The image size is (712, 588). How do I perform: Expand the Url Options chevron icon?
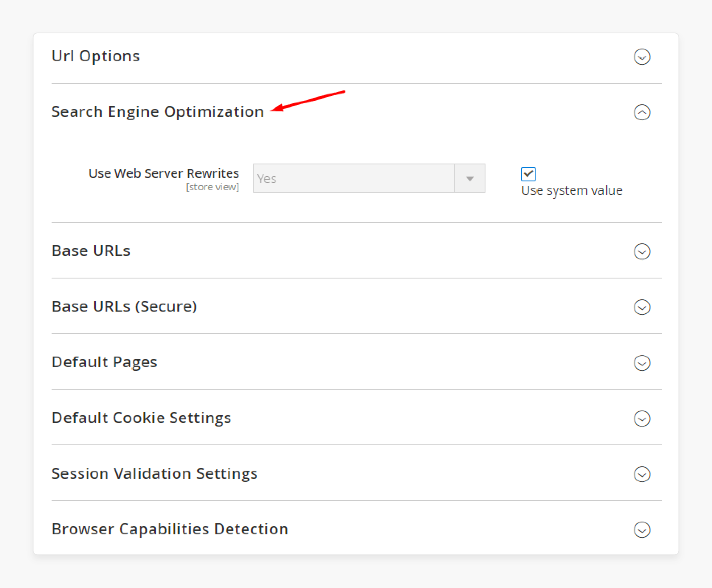pyautogui.click(x=642, y=57)
